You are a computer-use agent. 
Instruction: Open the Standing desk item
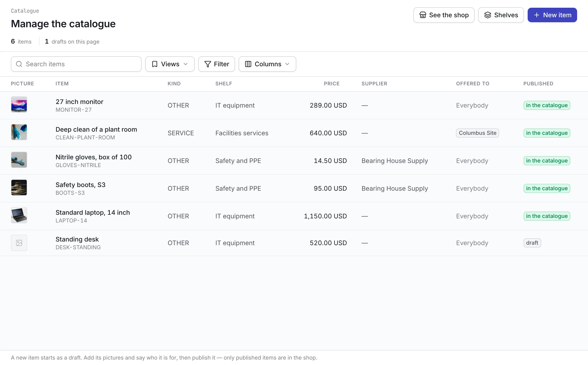pyautogui.click(x=77, y=239)
